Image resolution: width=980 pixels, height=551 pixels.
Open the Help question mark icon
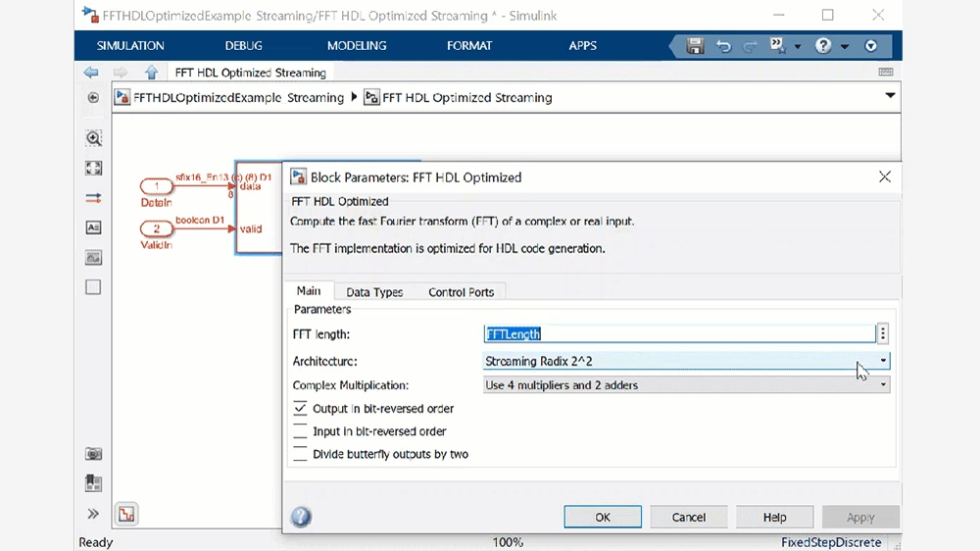pyautogui.click(x=823, y=46)
